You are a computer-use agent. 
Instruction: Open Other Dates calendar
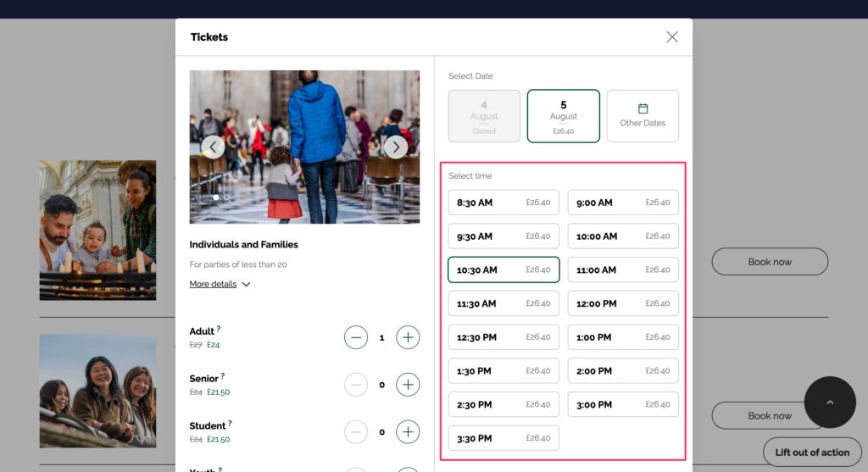(x=643, y=116)
